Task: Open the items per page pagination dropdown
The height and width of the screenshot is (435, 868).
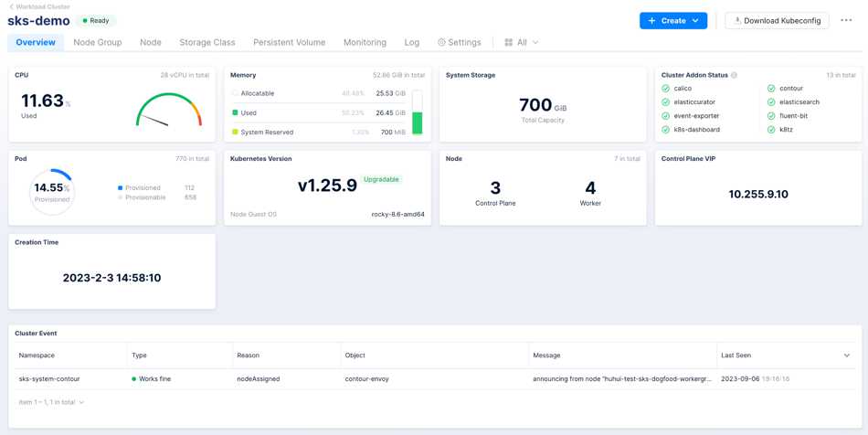Action: point(51,402)
